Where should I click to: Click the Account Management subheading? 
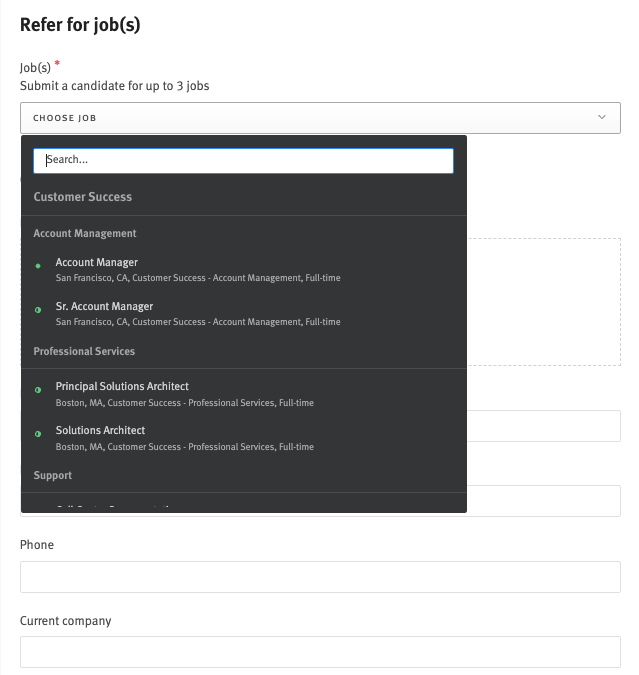pyautogui.click(x=85, y=233)
